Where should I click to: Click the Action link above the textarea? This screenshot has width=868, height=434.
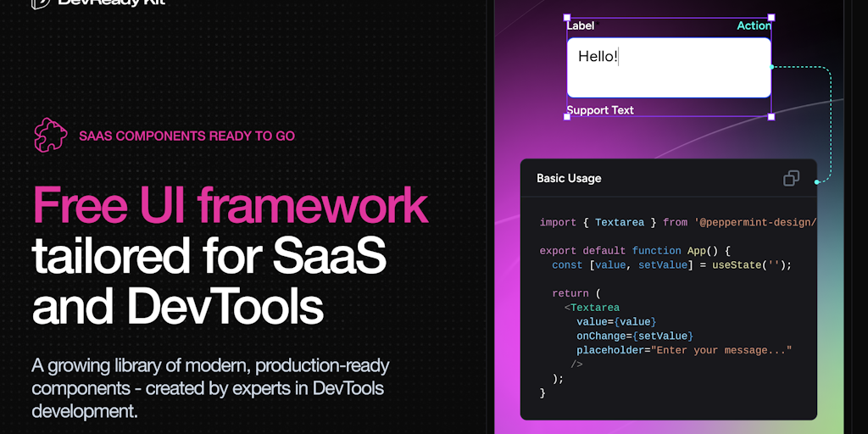(754, 26)
